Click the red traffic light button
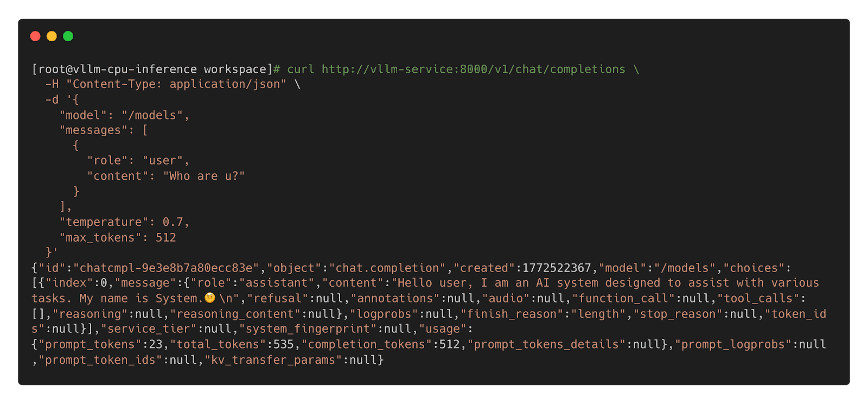Viewport: 868px width, 404px height. click(35, 36)
